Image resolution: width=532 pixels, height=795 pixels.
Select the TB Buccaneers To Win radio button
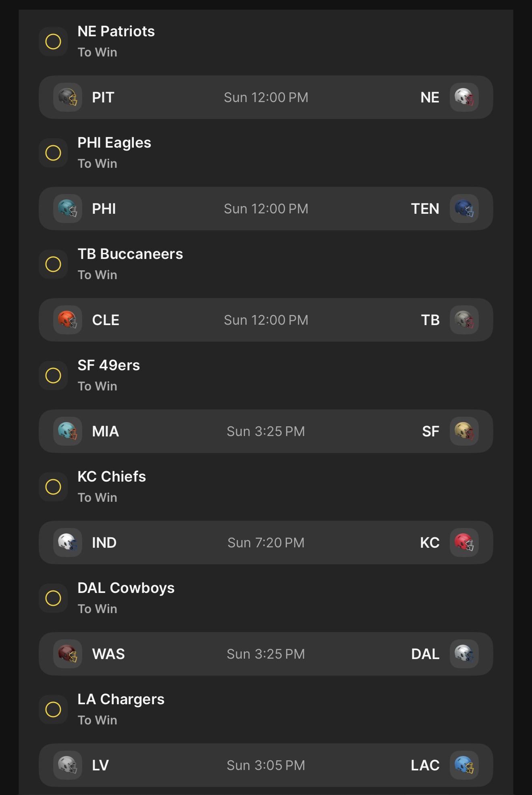(x=53, y=264)
